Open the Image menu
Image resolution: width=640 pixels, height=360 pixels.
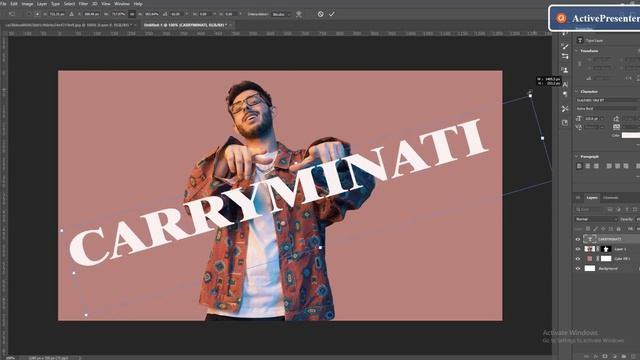pyautogui.click(x=27, y=4)
